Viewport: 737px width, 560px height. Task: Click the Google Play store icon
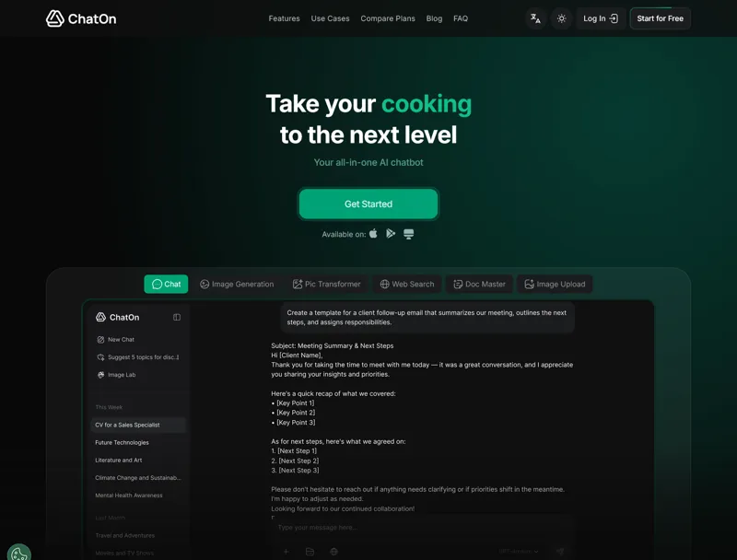[x=391, y=234]
